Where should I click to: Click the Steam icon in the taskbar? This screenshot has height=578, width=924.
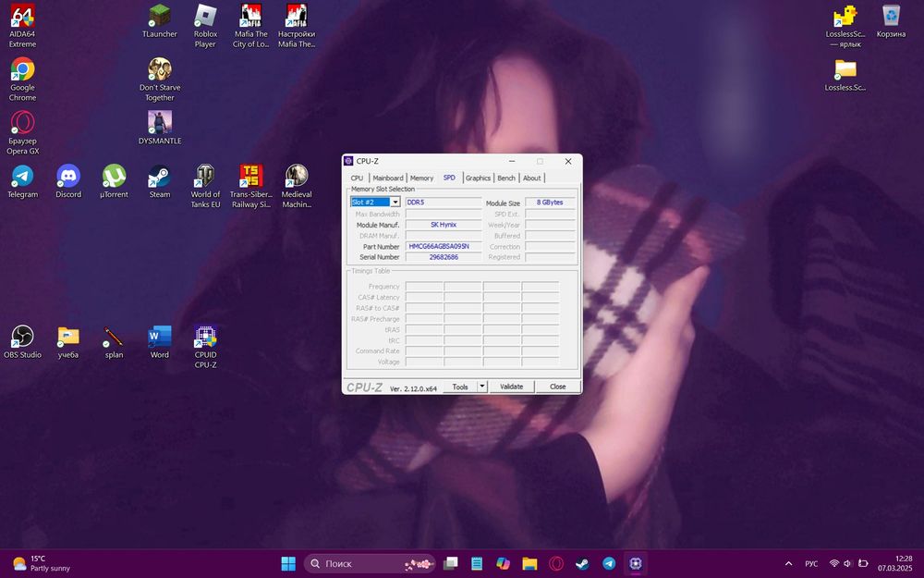(582, 564)
